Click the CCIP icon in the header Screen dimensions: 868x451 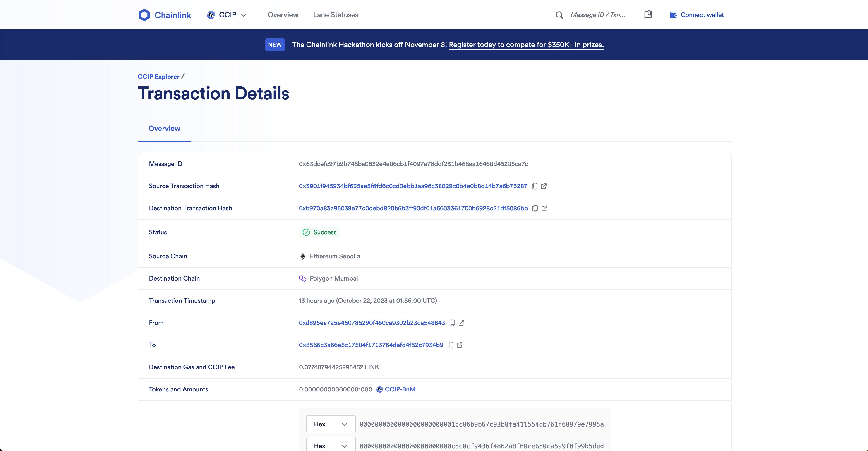pyautogui.click(x=211, y=15)
